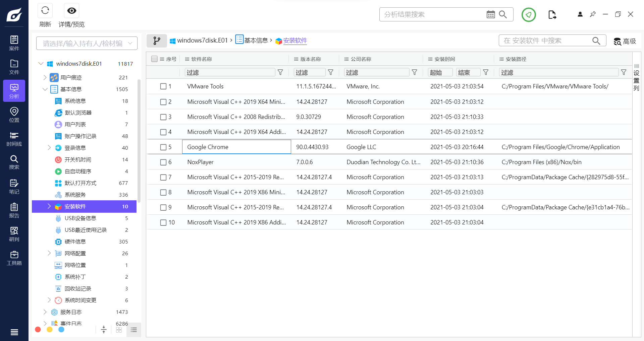Expand the 系统时间变更 tree node
The width and height of the screenshot is (644, 341).
[49, 300]
